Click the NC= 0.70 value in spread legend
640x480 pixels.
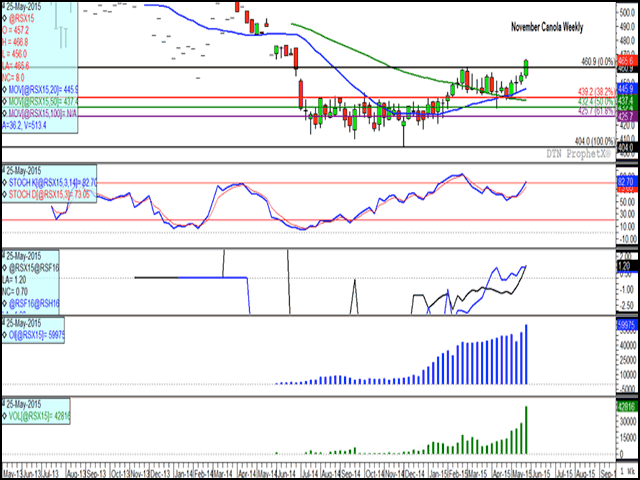pos(16,291)
